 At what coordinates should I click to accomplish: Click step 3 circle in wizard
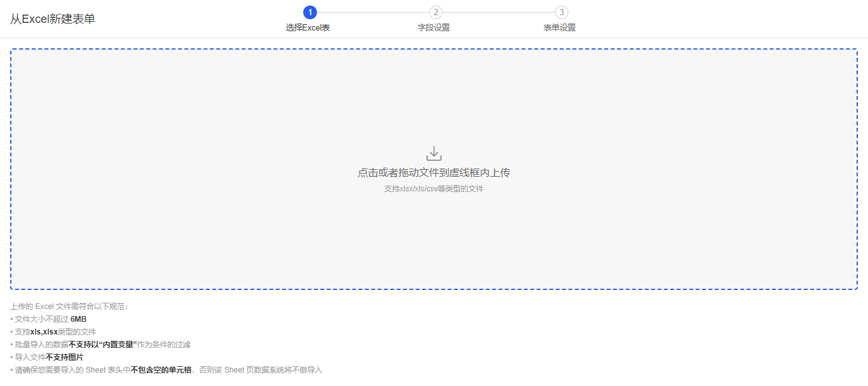561,12
